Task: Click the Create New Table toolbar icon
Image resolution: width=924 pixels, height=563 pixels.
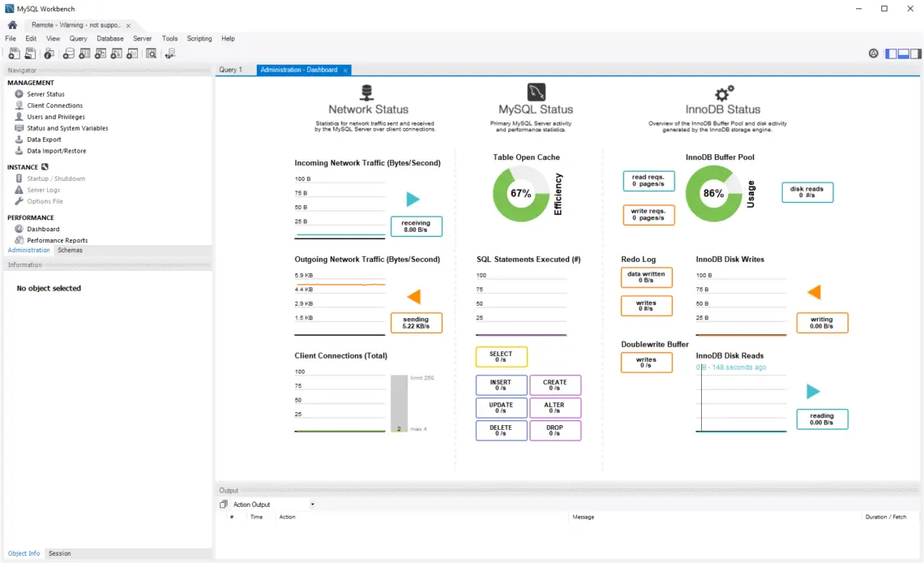Action: click(84, 53)
